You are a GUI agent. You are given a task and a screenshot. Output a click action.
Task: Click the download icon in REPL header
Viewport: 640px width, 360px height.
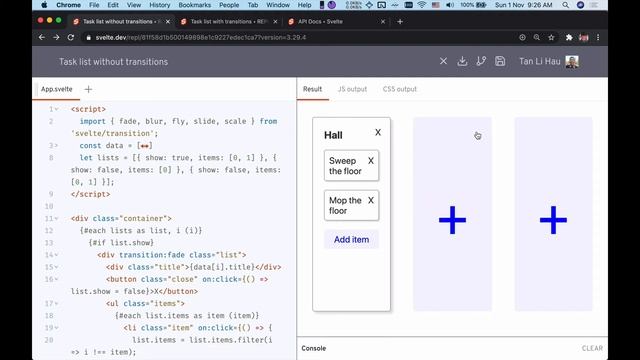462,61
